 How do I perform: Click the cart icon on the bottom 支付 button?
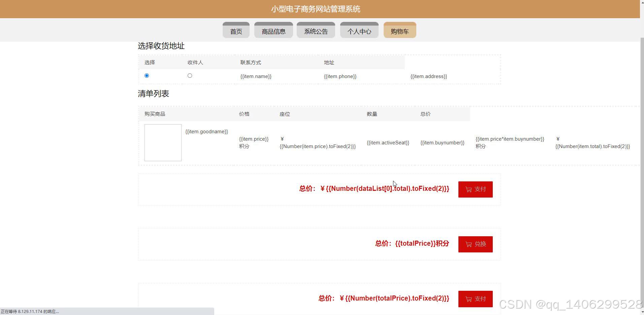tap(469, 299)
